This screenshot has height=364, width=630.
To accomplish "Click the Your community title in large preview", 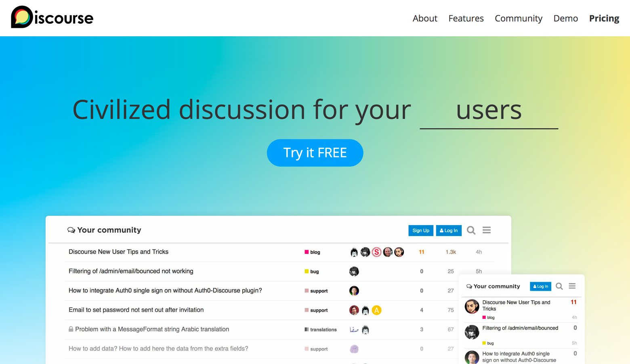I will coord(109,230).
